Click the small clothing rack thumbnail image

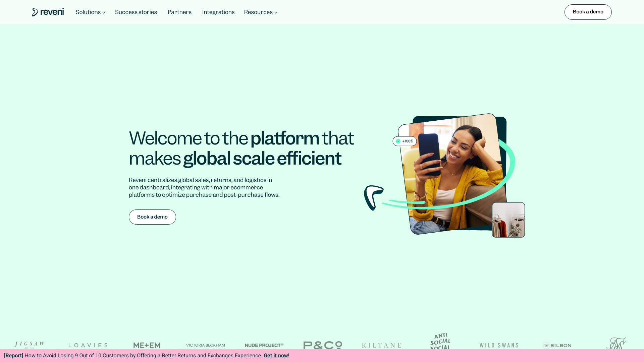click(x=508, y=220)
